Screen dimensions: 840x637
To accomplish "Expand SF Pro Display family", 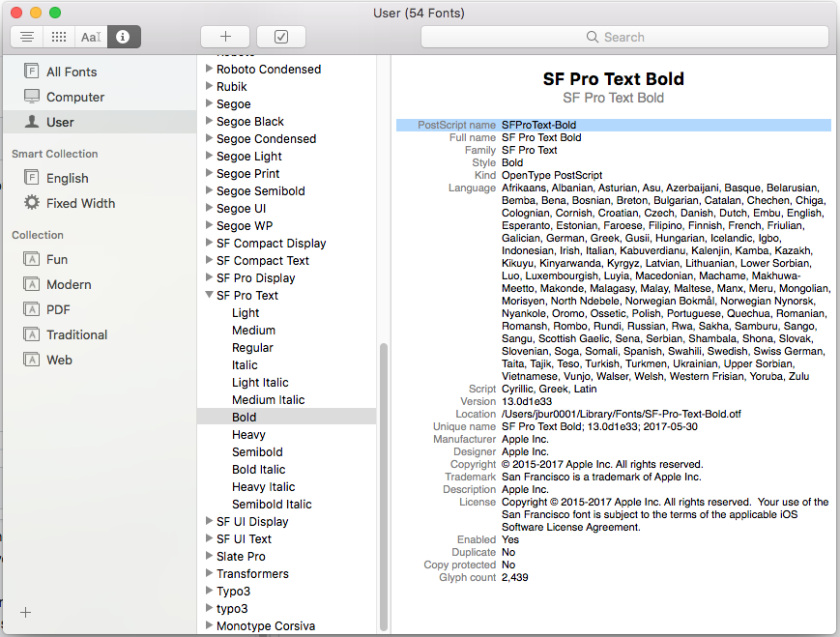I will 210,277.
